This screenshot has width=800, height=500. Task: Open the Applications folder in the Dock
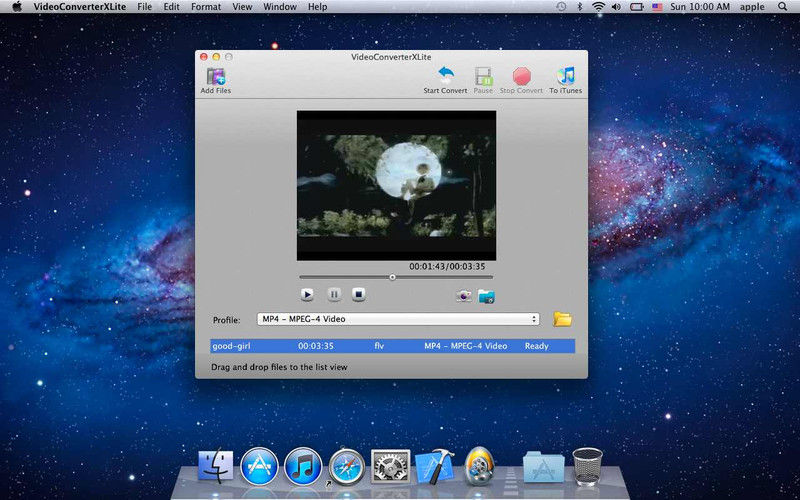click(x=543, y=466)
